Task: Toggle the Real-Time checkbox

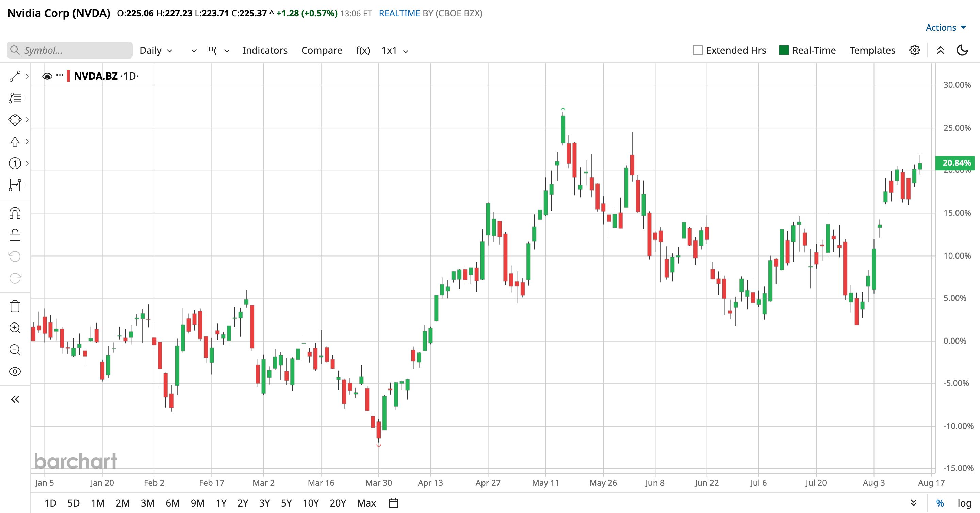Action: tap(784, 50)
